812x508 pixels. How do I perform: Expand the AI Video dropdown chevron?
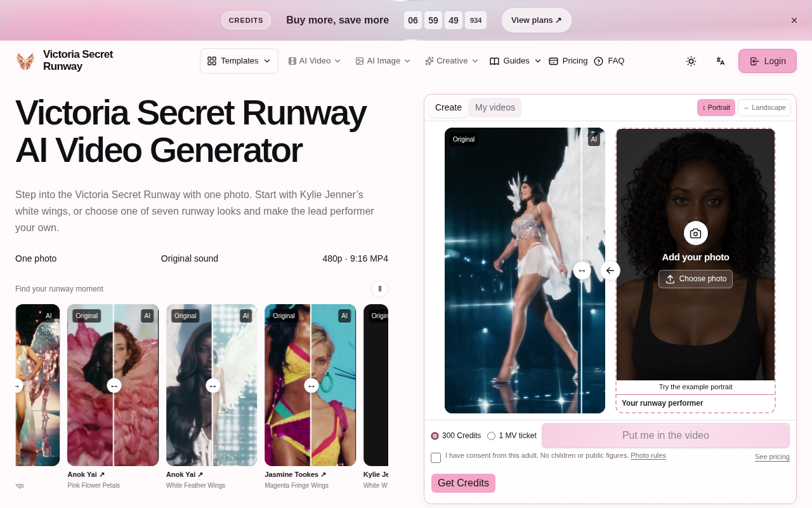337,61
